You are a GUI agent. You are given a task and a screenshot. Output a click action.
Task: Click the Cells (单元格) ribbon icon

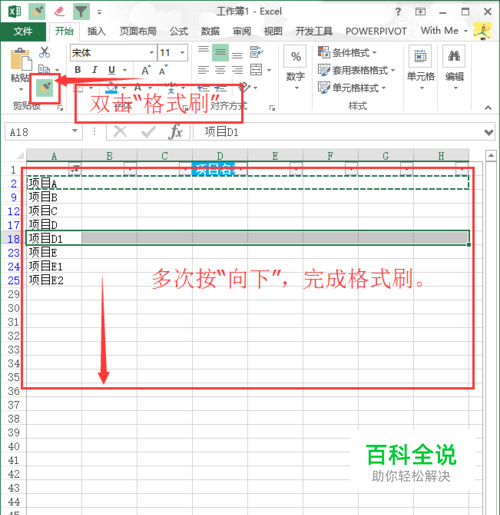pyautogui.click(x=420, y=56)
